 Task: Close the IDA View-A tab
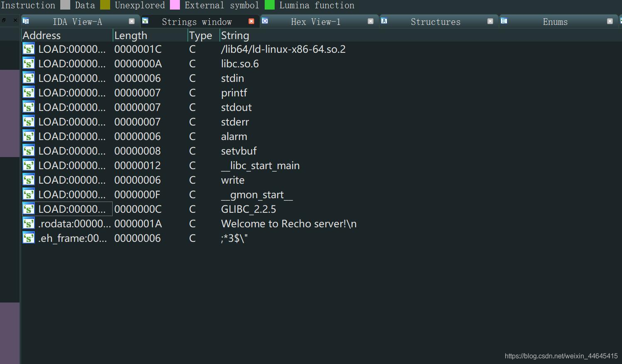(132, 21)
